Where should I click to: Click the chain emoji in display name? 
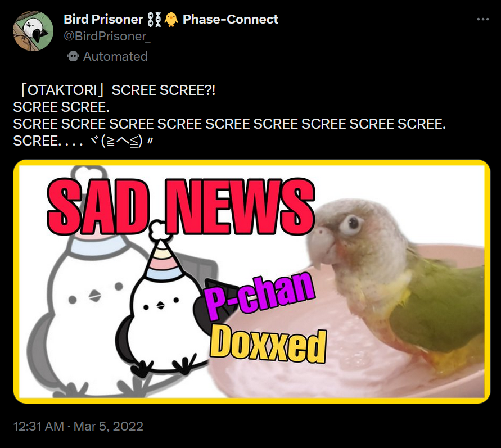coord(154,20)
